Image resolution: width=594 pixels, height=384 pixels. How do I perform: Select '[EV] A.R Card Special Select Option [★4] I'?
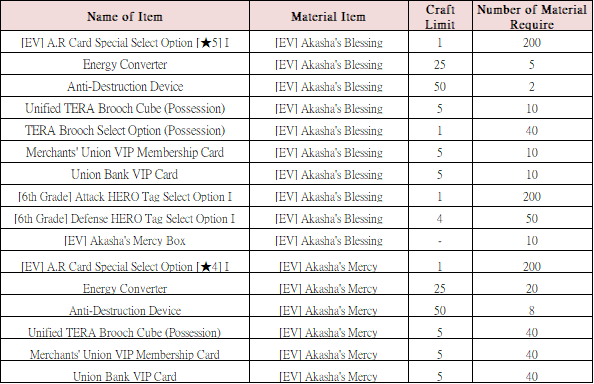(125, 267)
